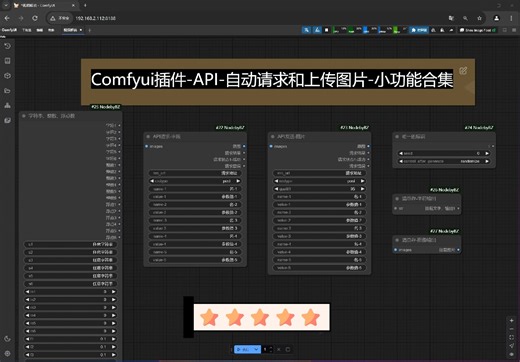Collapse the strings/ints/floats node via its dot
This screenshot has width=520, height=362.
pos(24,116)
